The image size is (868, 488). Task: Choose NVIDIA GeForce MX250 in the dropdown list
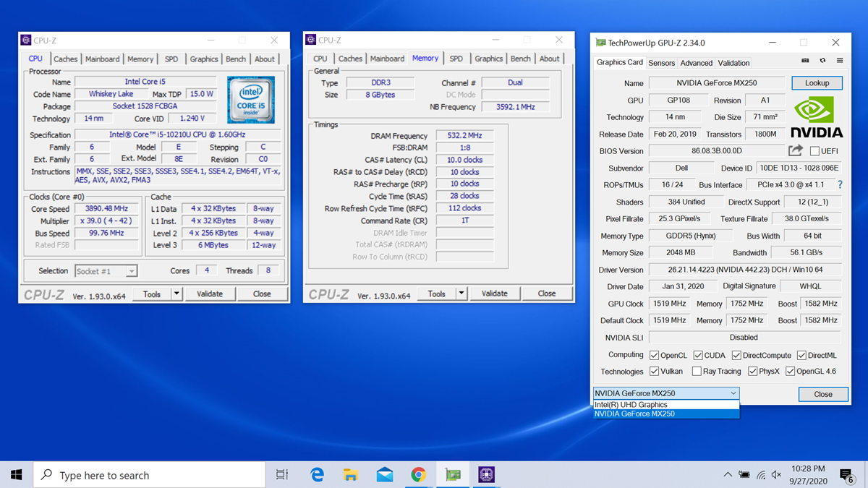(x=666, y=414)
